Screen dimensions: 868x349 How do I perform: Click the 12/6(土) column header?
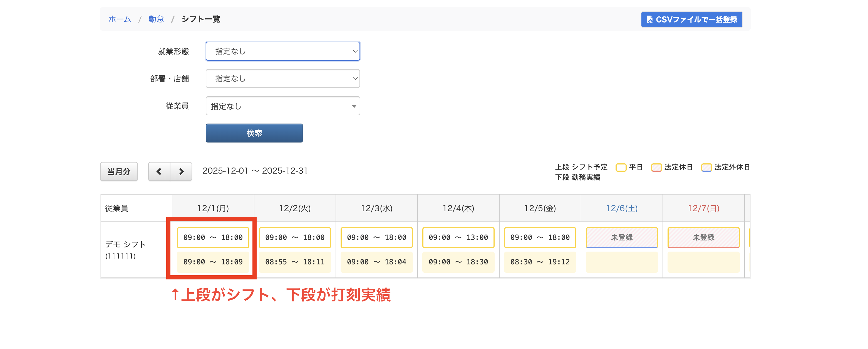coord(622,208)
